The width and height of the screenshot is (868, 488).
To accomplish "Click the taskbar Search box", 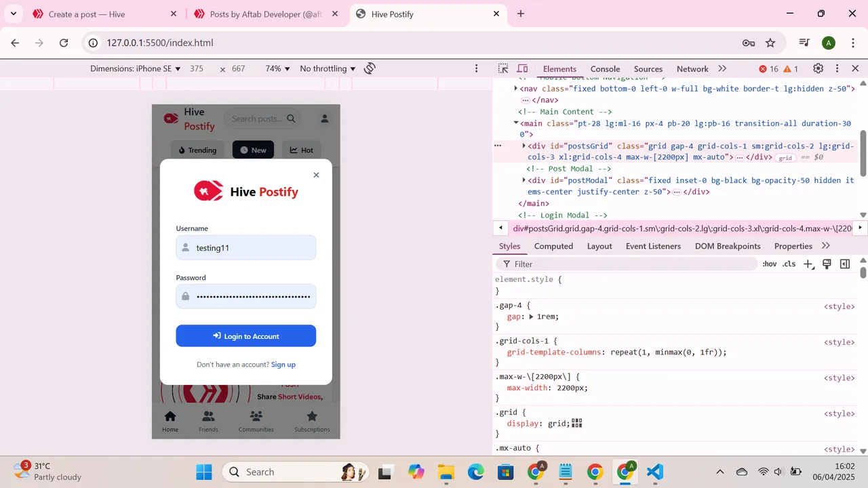I will (x=296, y=472).
